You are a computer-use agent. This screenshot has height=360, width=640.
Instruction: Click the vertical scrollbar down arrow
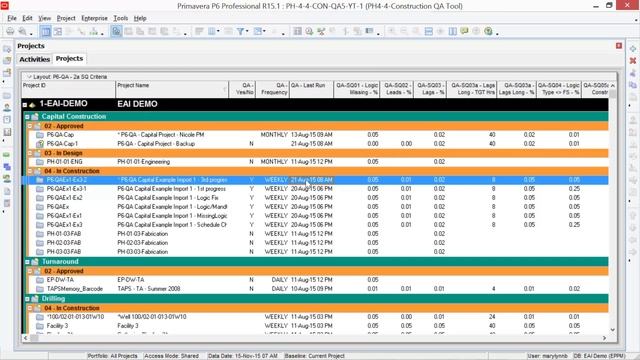click(x=613, y=330)
